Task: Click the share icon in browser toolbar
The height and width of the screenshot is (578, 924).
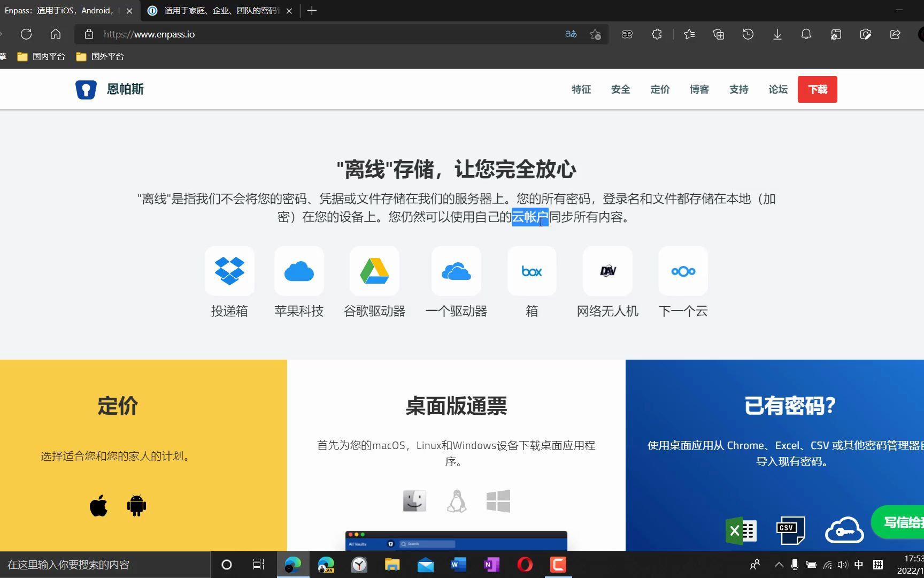Action: pos(895,34)
